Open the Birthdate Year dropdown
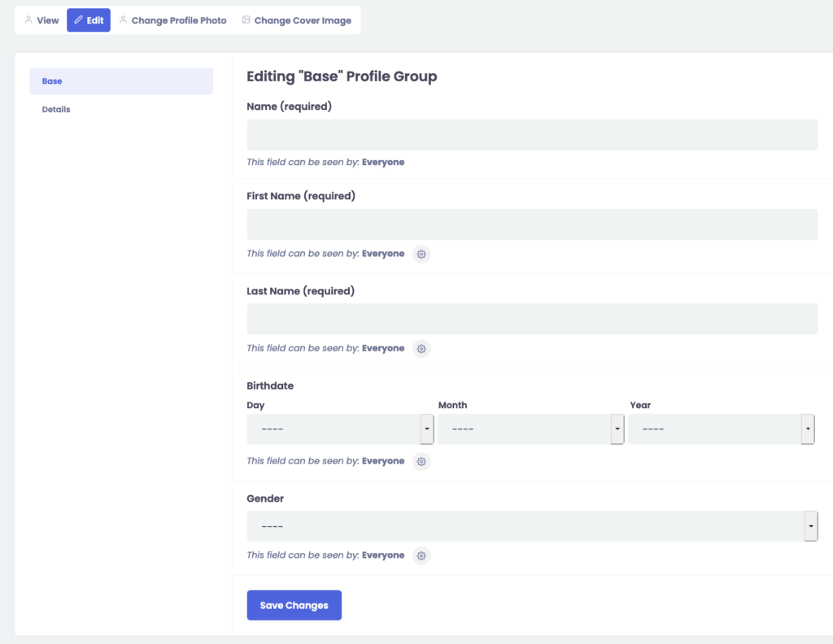 tap(721, 429)
